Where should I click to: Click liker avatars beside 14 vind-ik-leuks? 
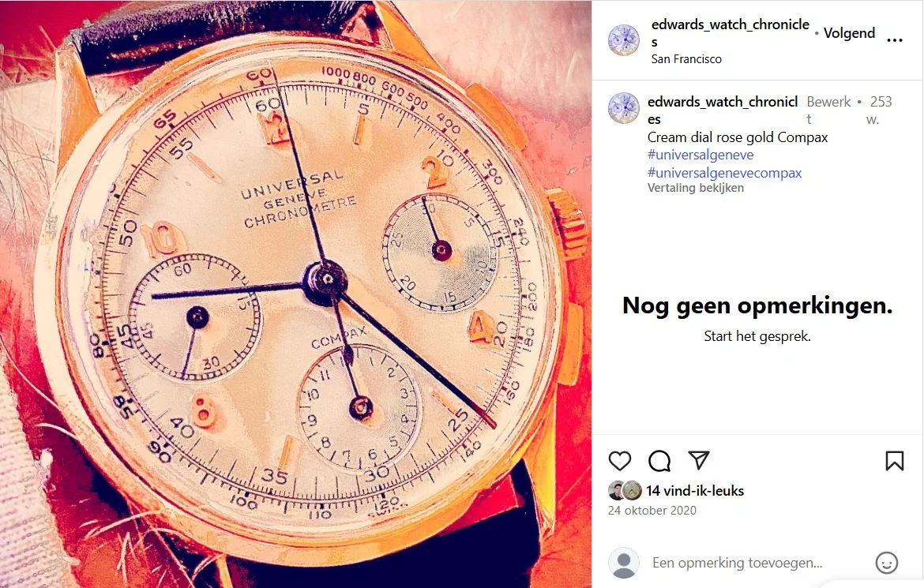[x=625, y=490]
